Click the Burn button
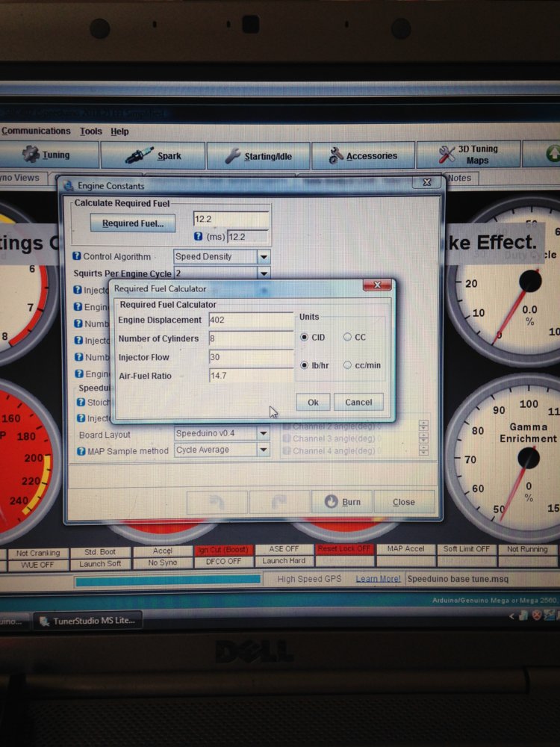Image resolution: width=560 pixels, height=747 pixels. pos(341,502)
